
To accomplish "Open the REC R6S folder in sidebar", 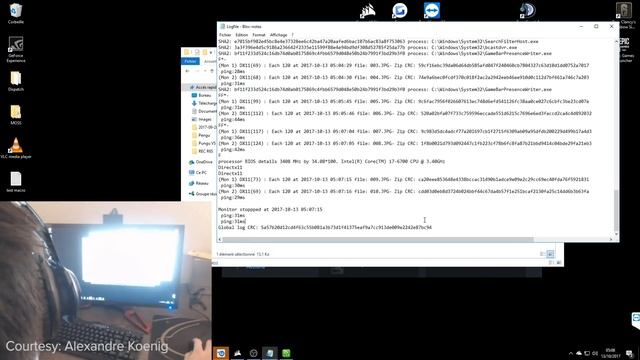I will click(x=203, y=151).
